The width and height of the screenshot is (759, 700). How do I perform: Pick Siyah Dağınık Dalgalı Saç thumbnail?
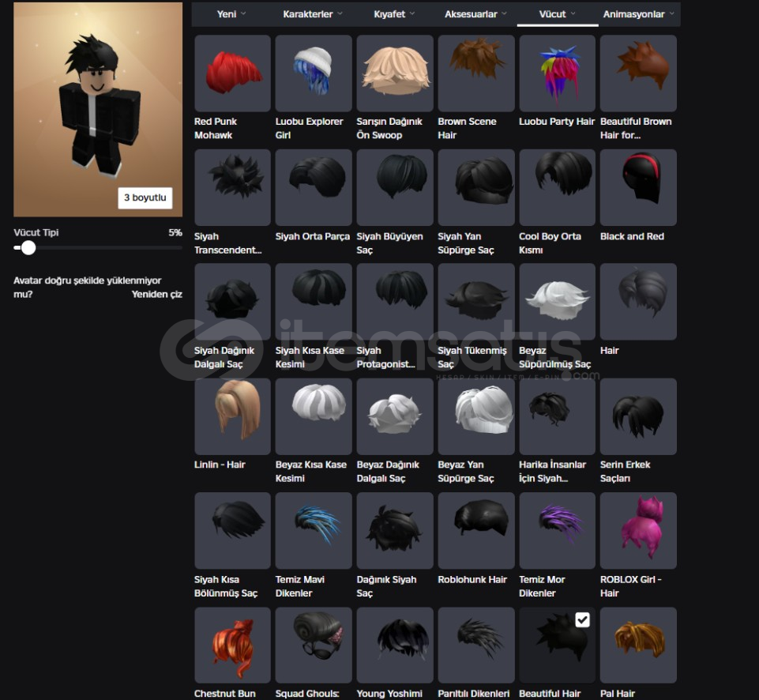(232, 302)
